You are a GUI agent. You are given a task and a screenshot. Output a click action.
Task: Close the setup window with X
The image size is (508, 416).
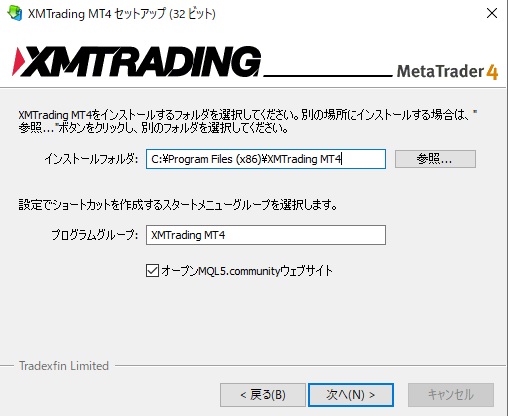pos(492,14)
